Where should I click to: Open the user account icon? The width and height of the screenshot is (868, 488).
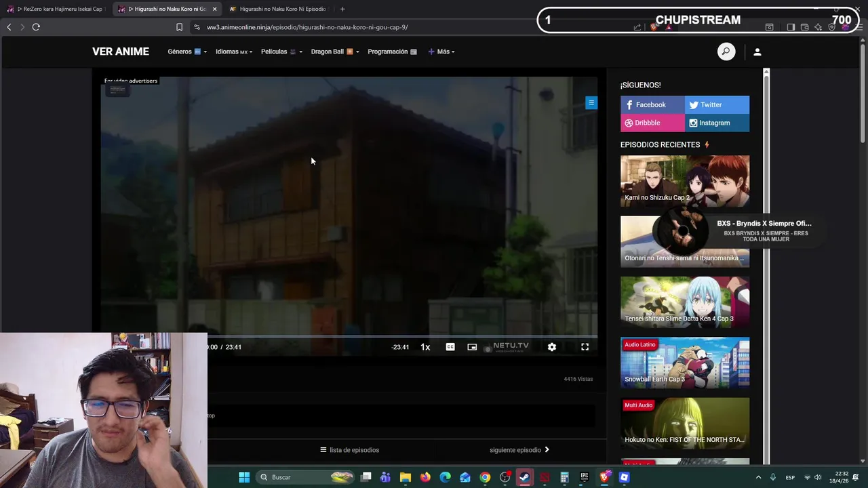point(757,52)
